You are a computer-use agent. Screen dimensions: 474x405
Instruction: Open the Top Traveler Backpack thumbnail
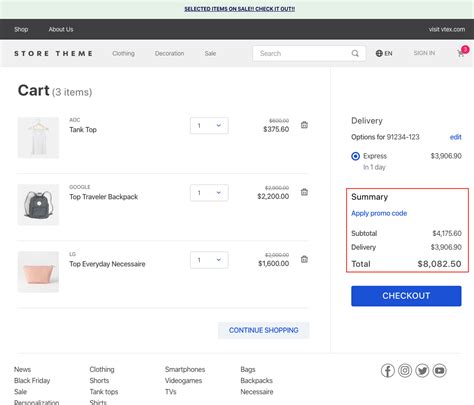pyautogui.click(x=38, y=205)
